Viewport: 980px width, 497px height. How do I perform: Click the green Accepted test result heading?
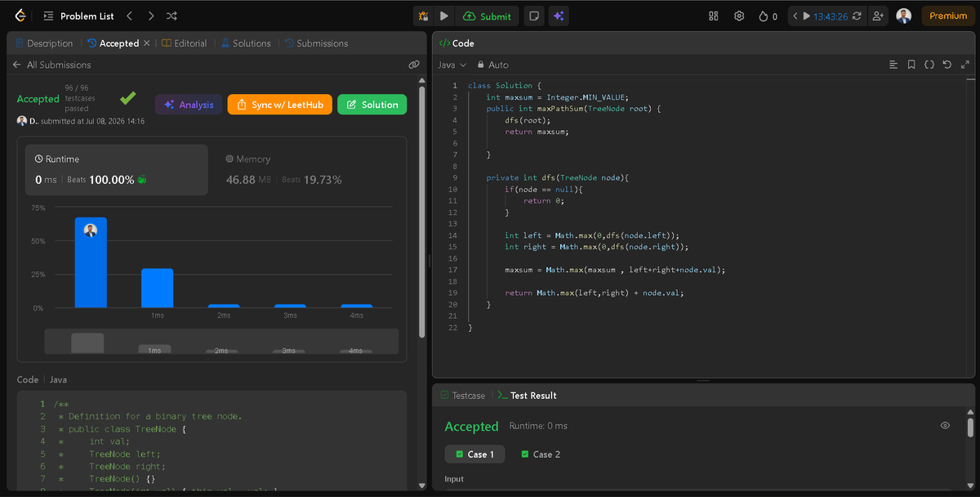tap(471, 427)
